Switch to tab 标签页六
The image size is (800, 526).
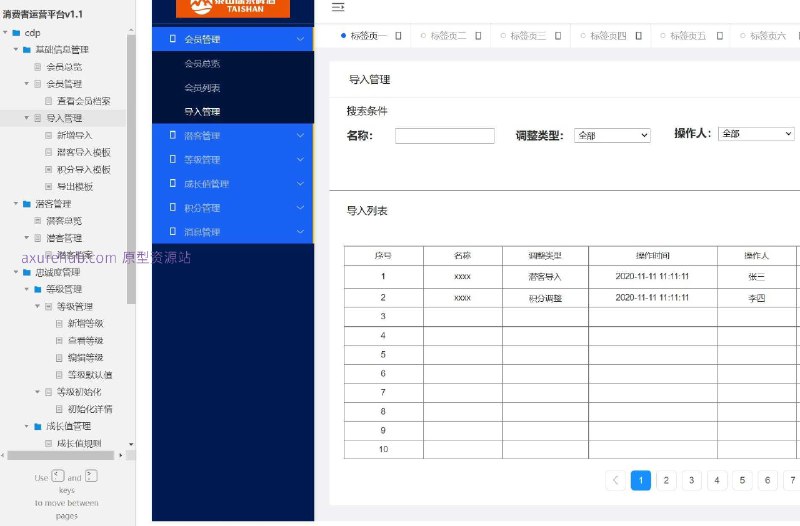(x=768, y=36)
